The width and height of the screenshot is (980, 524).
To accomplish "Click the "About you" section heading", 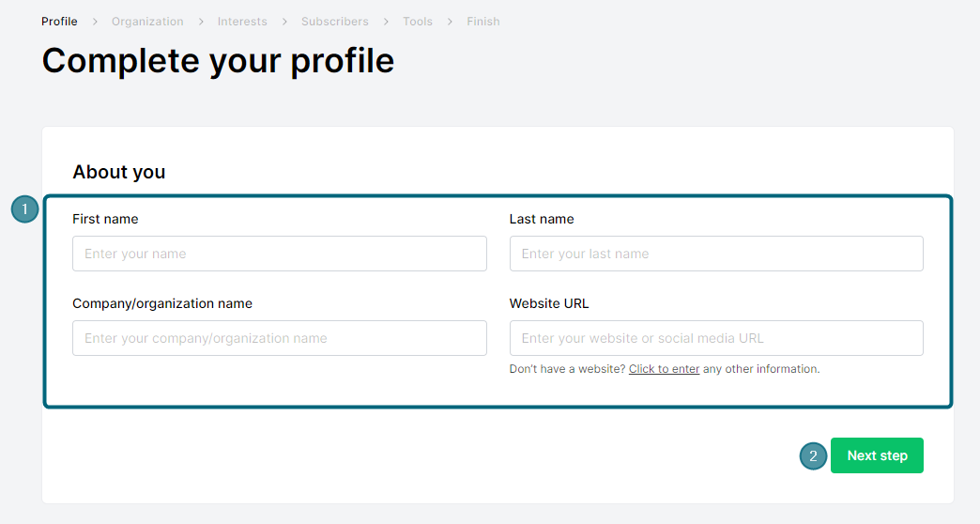I will tap(119, 172).
